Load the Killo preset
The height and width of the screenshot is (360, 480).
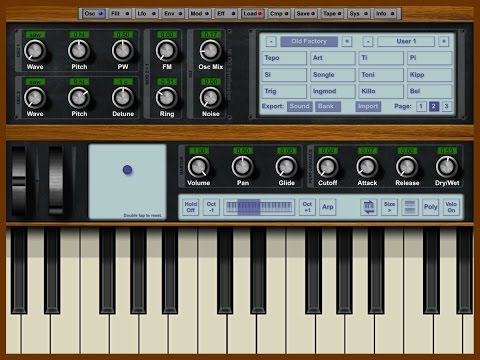[x=381, y=91]
